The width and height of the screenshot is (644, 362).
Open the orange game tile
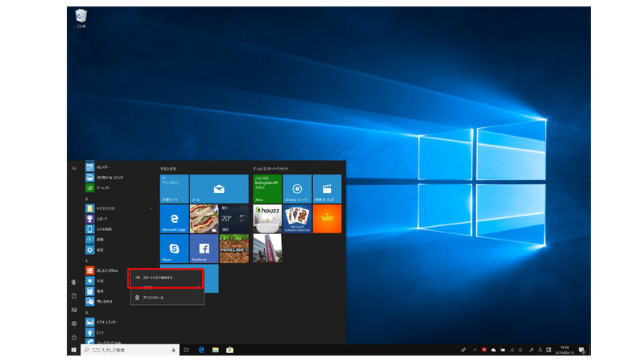(327, 219)
